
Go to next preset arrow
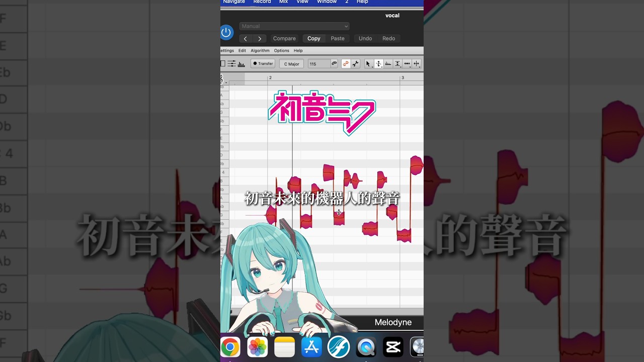pos(260,38)
